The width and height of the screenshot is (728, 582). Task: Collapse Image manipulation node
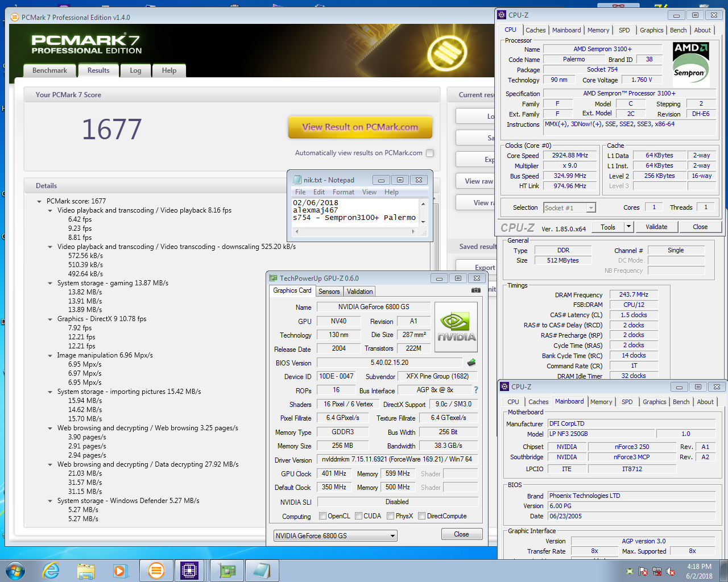coord(50,356)
